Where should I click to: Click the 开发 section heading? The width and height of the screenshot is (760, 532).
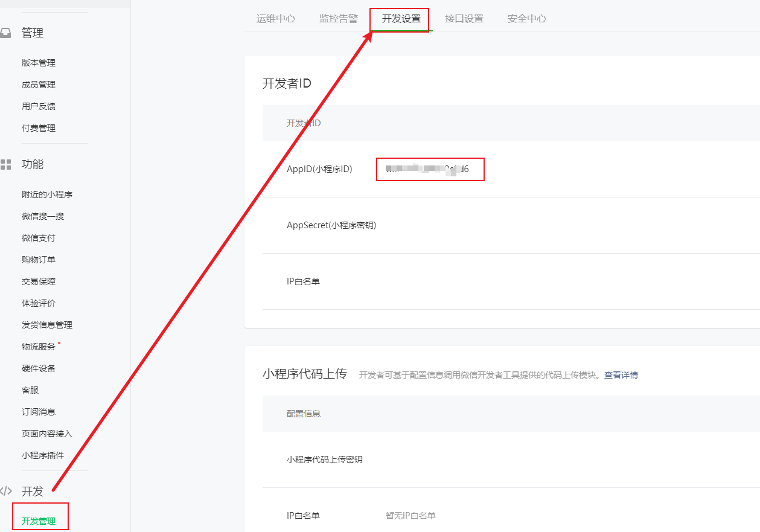click(x=33, y=491)
